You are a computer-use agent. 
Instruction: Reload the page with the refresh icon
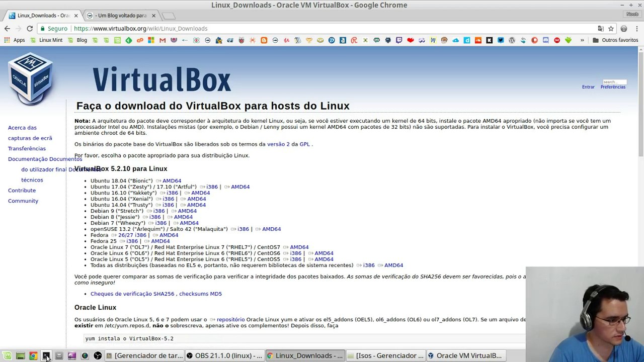30,29
